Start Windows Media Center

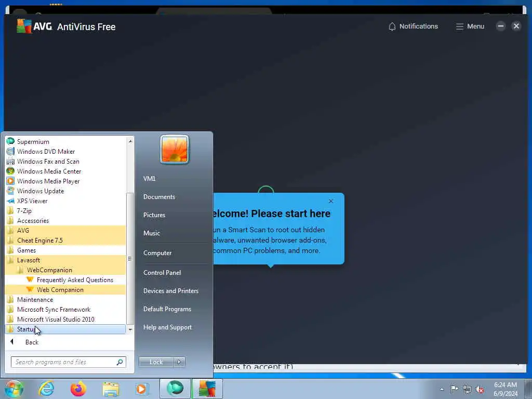tap(65, 171)
